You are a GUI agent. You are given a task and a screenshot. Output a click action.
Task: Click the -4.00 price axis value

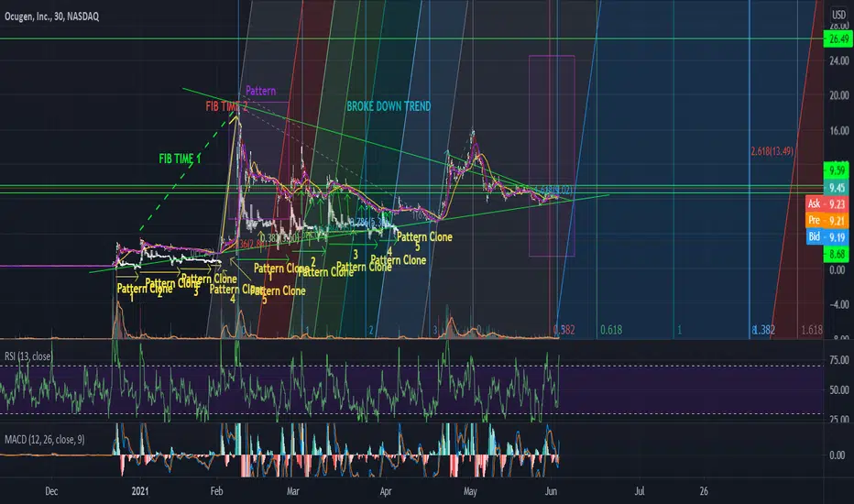[838, 304]
